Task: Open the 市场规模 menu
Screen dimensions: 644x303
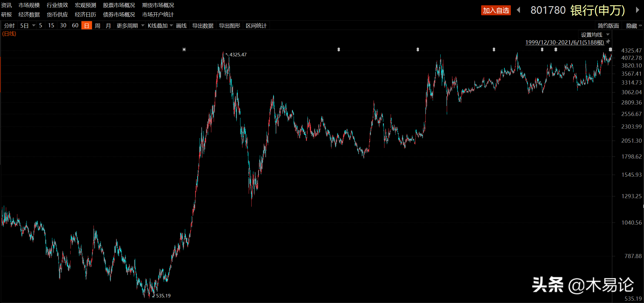Action: coord(29,5)
